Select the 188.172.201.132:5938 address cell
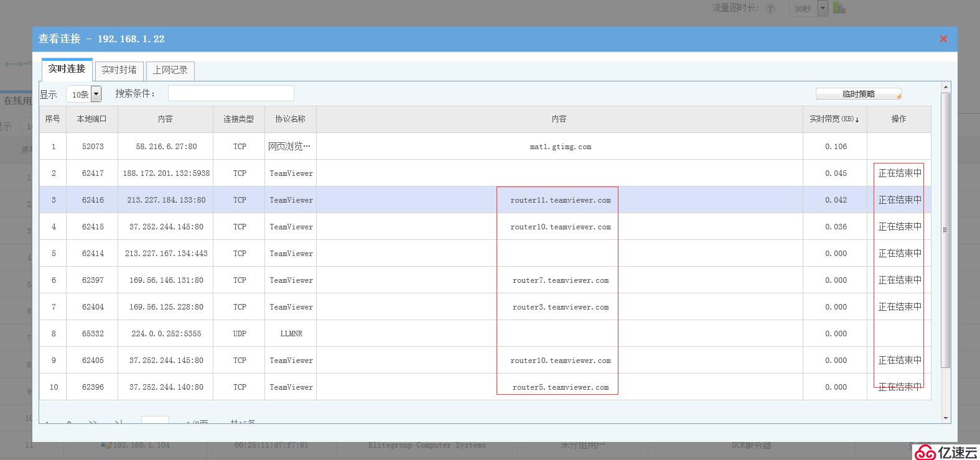The image size is (980, 460). click(x=166, y=173)
